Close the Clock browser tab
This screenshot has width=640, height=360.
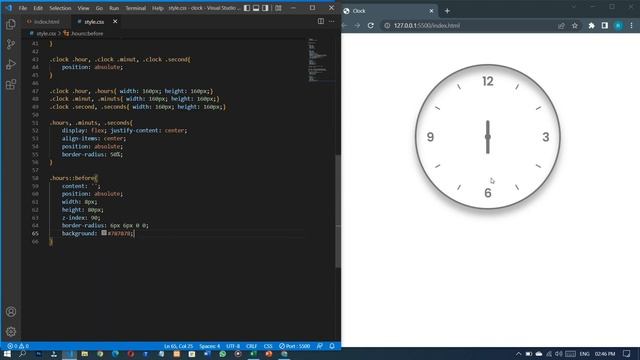[x=431, y=11]
